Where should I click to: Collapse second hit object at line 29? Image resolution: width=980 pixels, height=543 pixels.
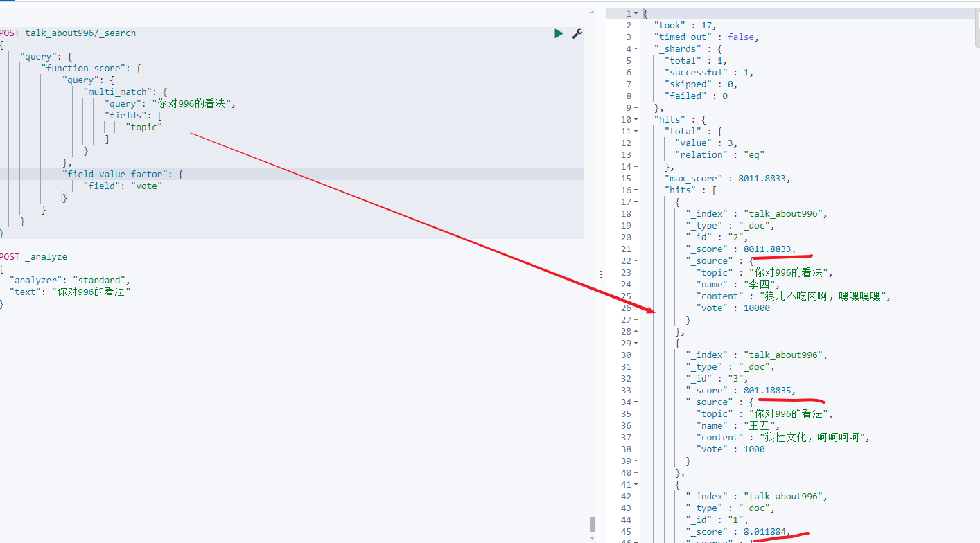636,344
